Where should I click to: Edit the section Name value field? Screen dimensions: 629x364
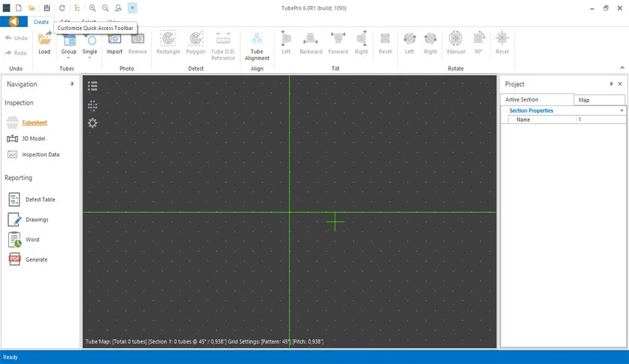(600, 120)
